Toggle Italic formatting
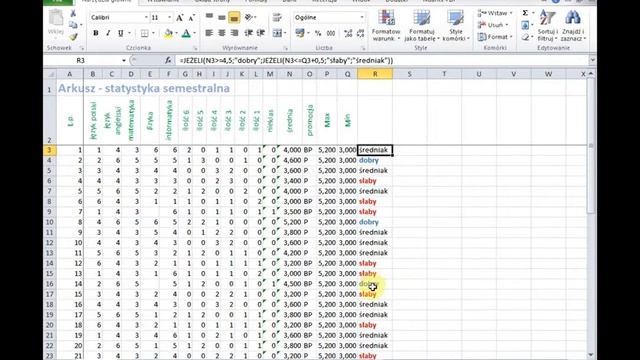 pyautogui.click(x=108, y=33)
